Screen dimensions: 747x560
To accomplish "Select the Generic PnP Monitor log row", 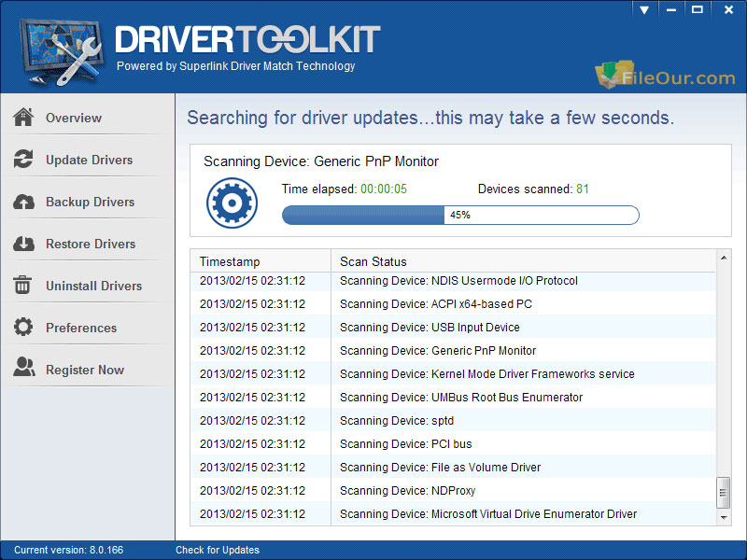I will pyautogui.click(x=453, y=351).
